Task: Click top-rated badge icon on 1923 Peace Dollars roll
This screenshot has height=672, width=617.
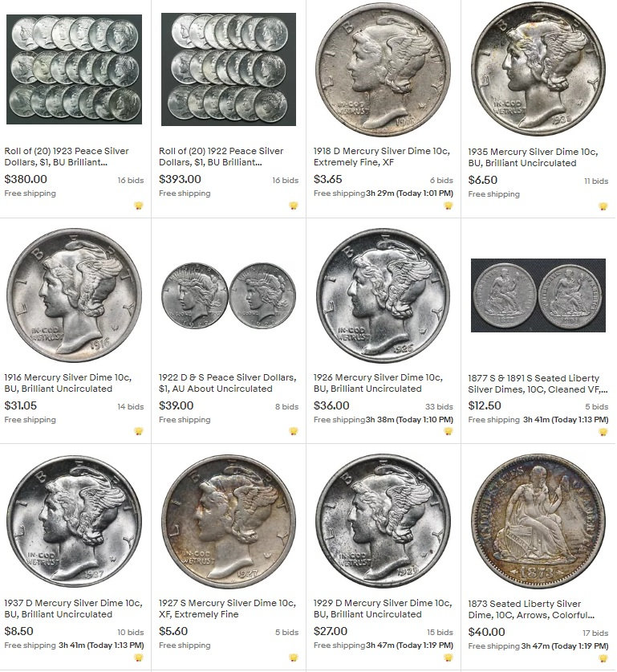Action: [138, 206]
